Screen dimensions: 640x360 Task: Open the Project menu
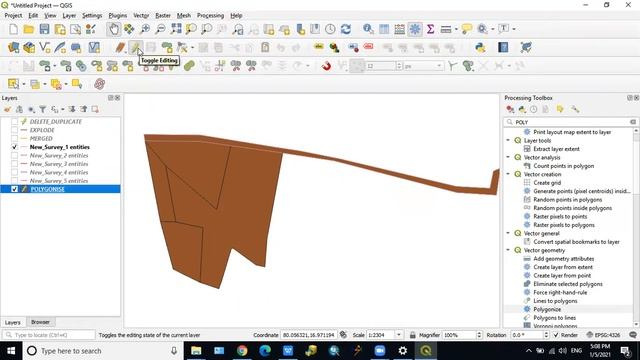pyautogui.click(x=13, y=16)
